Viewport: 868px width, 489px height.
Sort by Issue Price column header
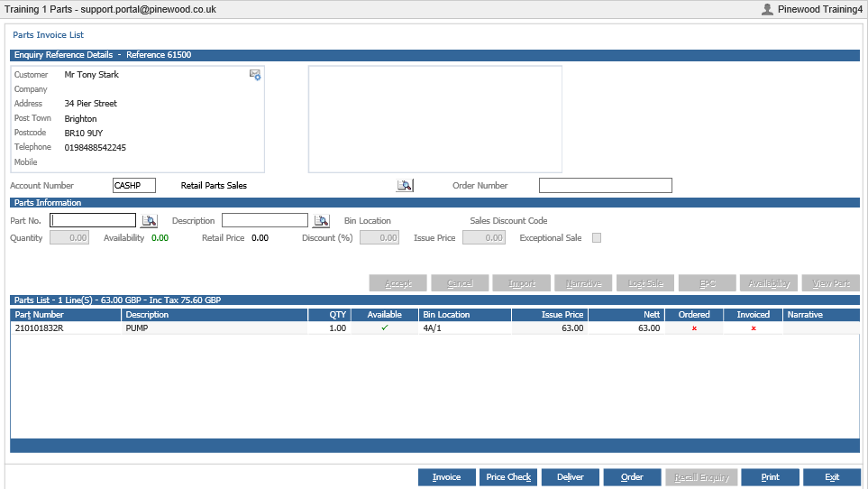tap(550, 315)
